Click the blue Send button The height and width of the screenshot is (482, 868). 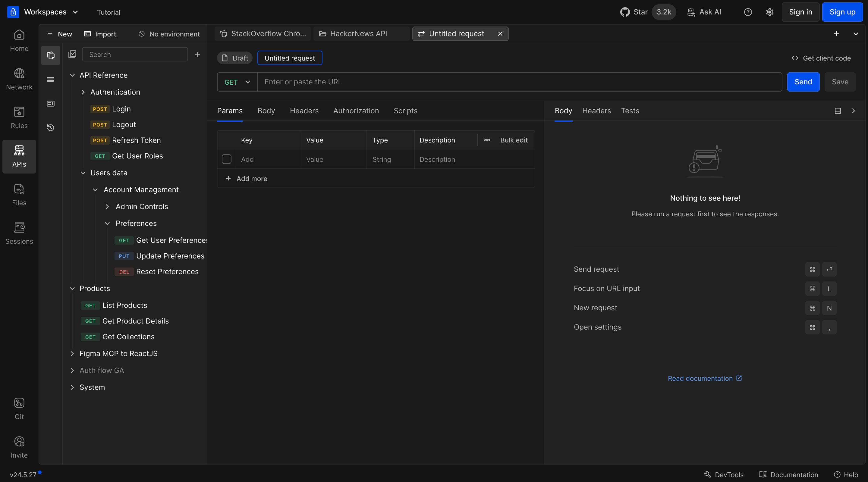point(803,82)
